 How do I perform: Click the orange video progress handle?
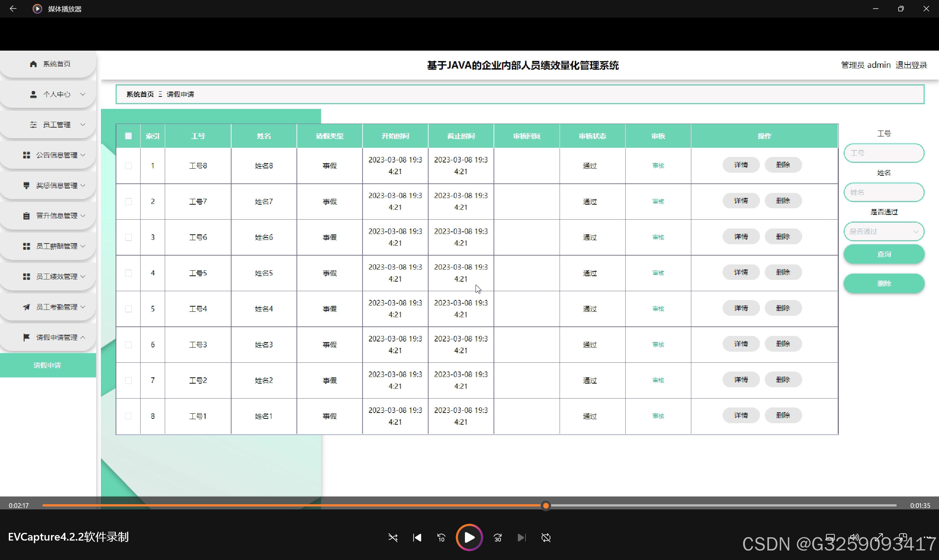[x=546, y=505]
